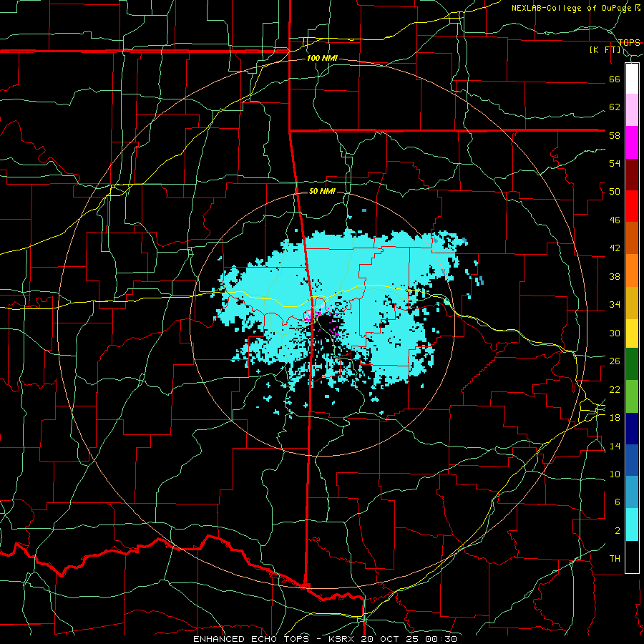Click the legend value 2

pos(618,530)
